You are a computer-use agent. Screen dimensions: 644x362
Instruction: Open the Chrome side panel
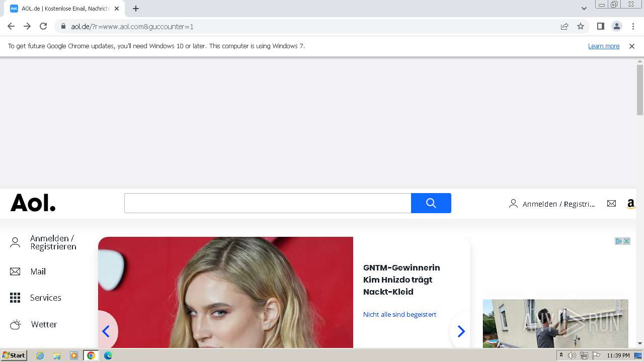(600, 26)
